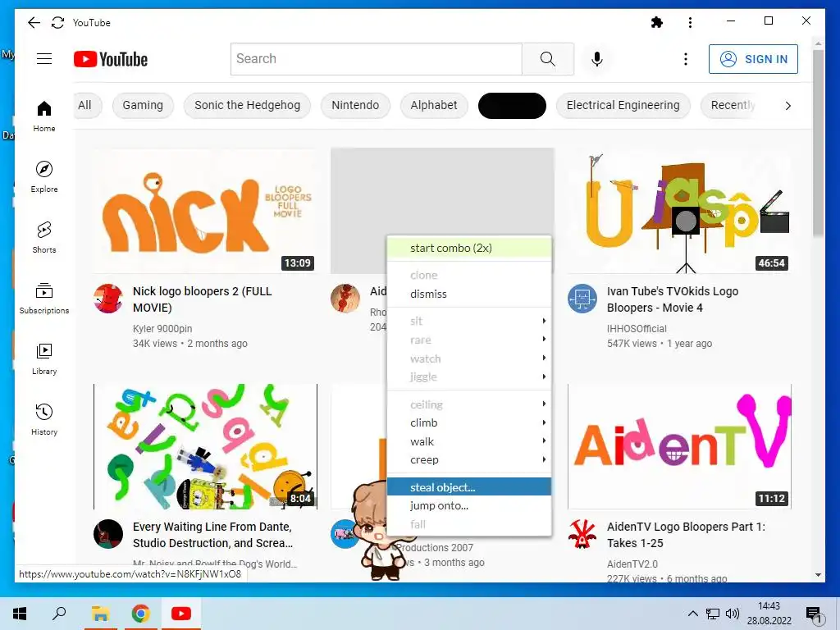This screenshot has height=630, width=840.
Task: Reload the page with refresh icon
Action: tap(58, 22)
